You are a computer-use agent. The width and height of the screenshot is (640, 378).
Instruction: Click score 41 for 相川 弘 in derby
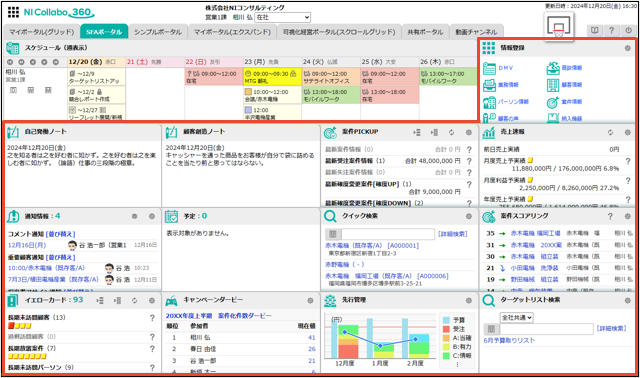coord(311,338)
